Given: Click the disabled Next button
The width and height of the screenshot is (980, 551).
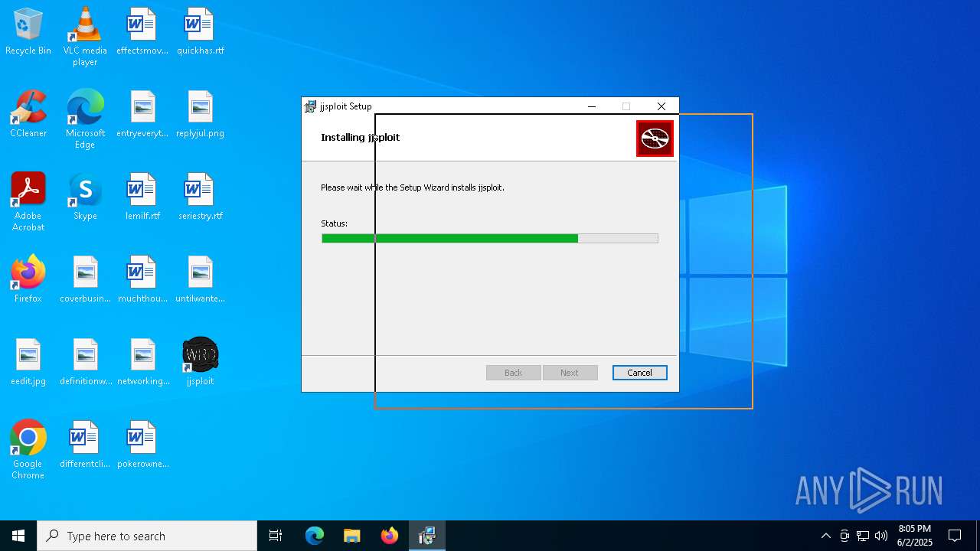Looking at the screenshot, I should pyautogui.click(x=570, y=373).
